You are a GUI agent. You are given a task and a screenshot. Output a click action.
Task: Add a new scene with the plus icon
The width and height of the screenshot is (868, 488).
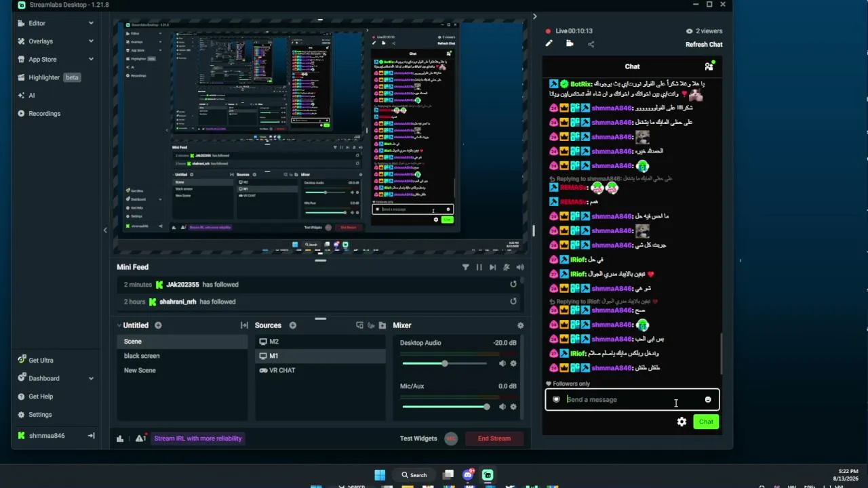tap(158, 325)
